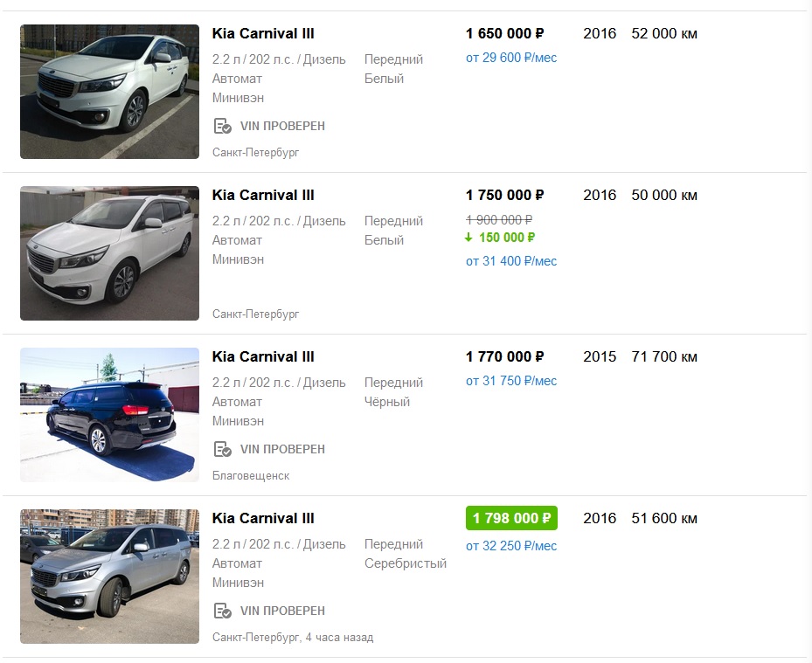
Task: Click loan offer от 32 250 ₽/мес
Action: (x=511, y=546)
